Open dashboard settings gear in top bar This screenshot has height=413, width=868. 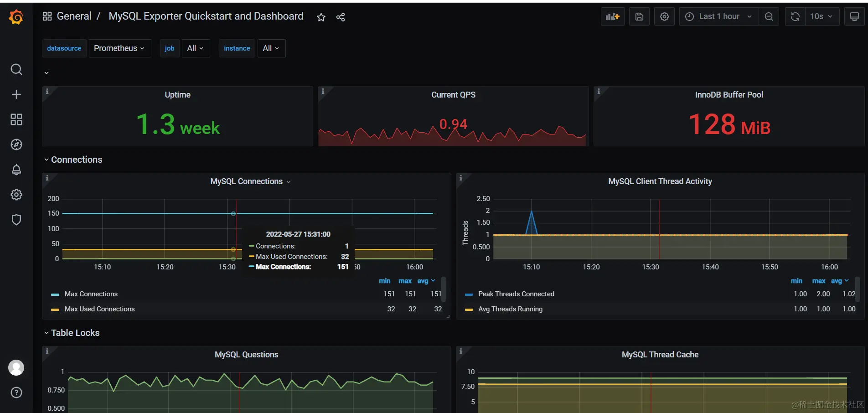(x=665, y=16)
